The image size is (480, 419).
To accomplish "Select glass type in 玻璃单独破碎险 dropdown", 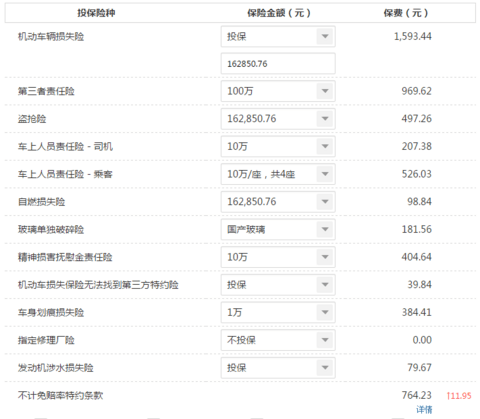I will 278,229.
